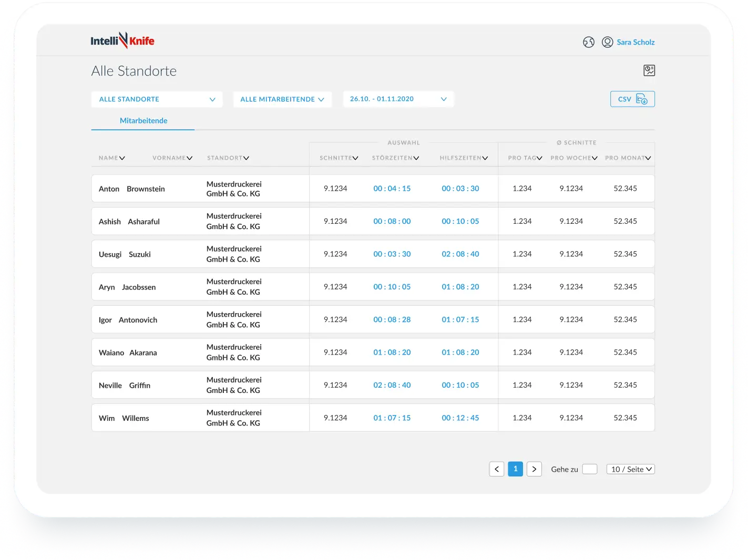Click Igor Antonovich's Hilfszeiten 01 : 07 : 15
Screen dimensions: 748x560
(x=460, y=319)
